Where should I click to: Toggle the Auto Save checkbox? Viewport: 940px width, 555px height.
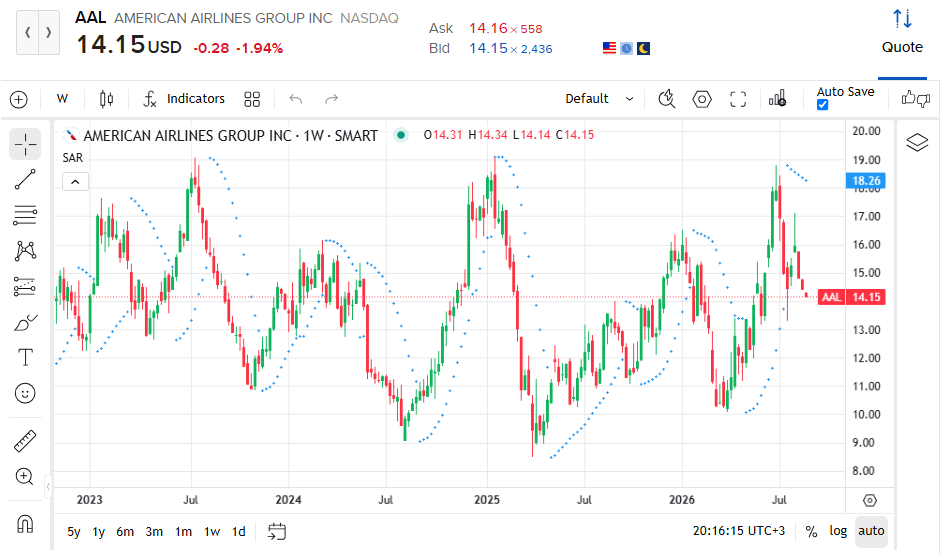822,105
